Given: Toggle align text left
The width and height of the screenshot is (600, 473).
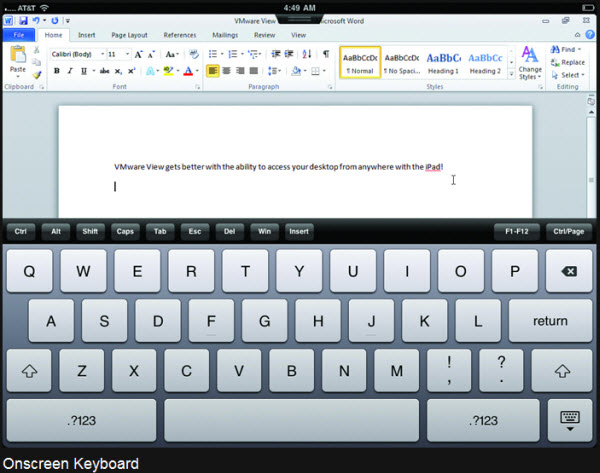Looking at the screenshot, I should click(213, 71).
